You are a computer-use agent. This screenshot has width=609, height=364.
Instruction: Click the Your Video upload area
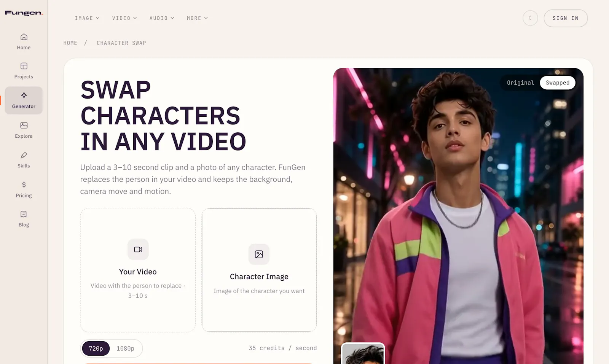click(138, 270)
